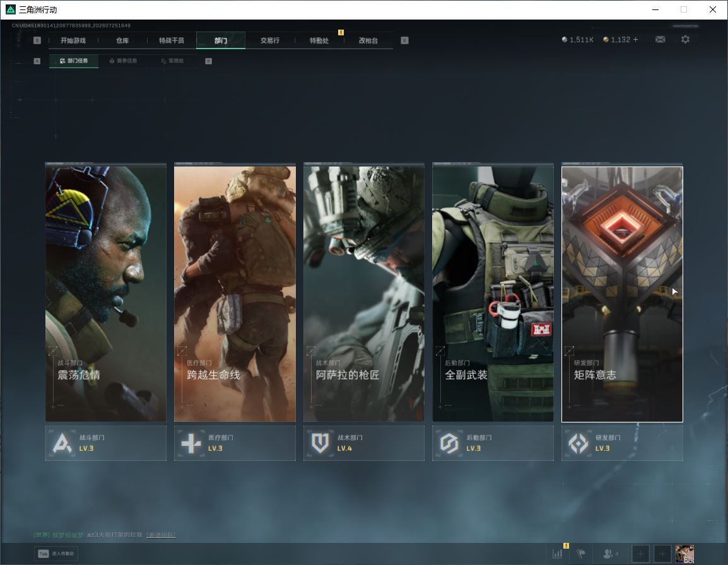Open the 赛季任务 sub-tab

(x=123, y=61)
